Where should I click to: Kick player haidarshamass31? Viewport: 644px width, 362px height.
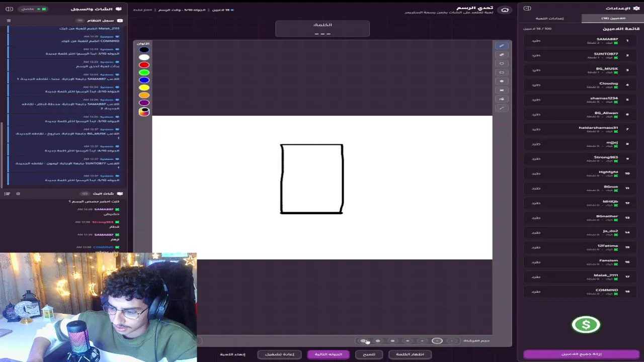(536, 129)
